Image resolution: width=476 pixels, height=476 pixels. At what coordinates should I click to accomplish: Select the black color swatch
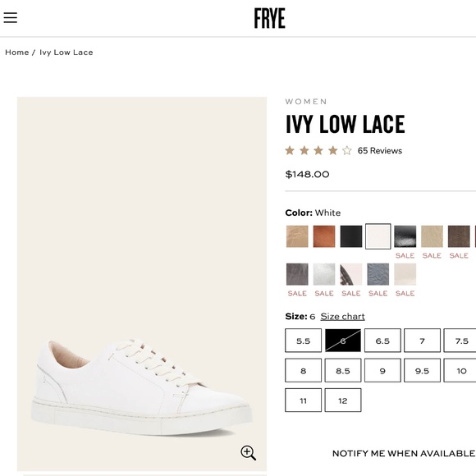351,236
